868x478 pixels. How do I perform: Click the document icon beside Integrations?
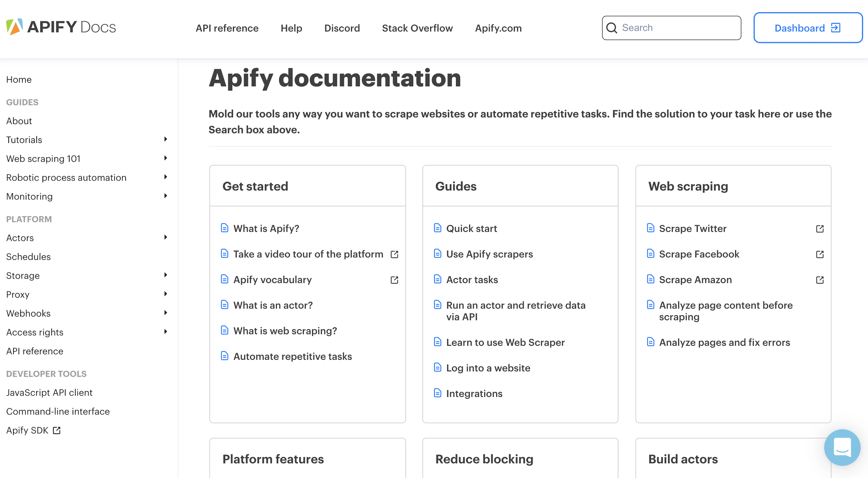click(437, 393)
